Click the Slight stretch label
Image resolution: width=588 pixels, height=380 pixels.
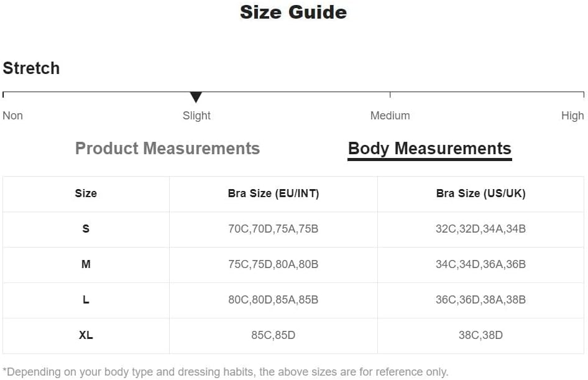[x=196, y=116]
